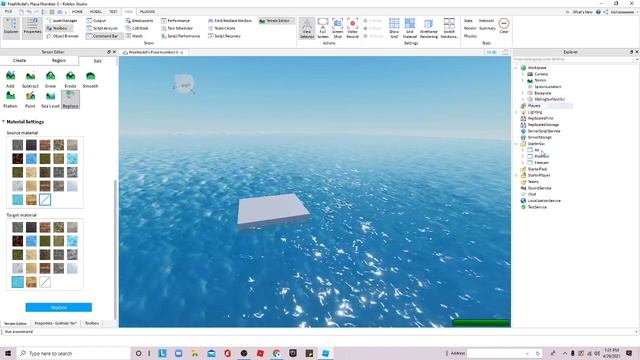The height and width of the screenshot is (360, 640).
Task: Open the Region tab in Terrain Editor
Action: (59, 60)
